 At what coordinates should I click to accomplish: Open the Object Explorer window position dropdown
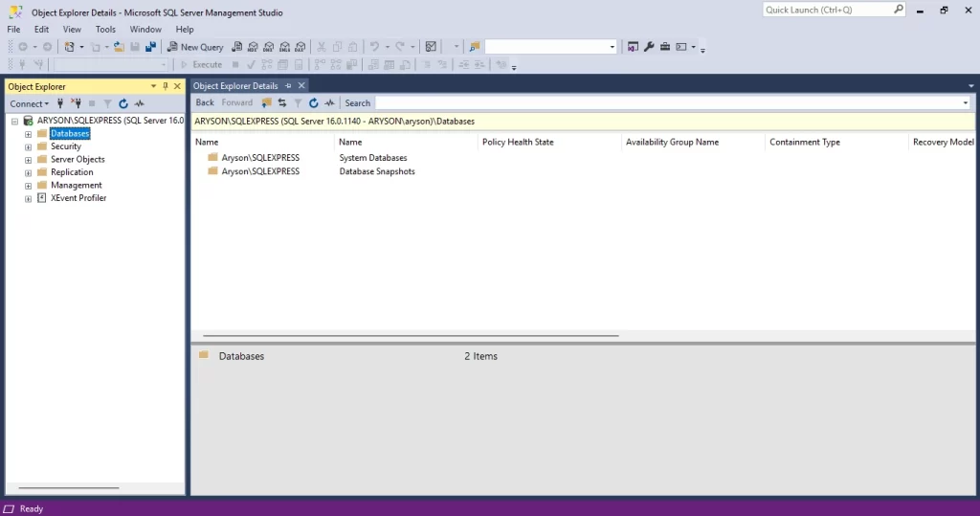pyautogui.click(x=153, y=86)
